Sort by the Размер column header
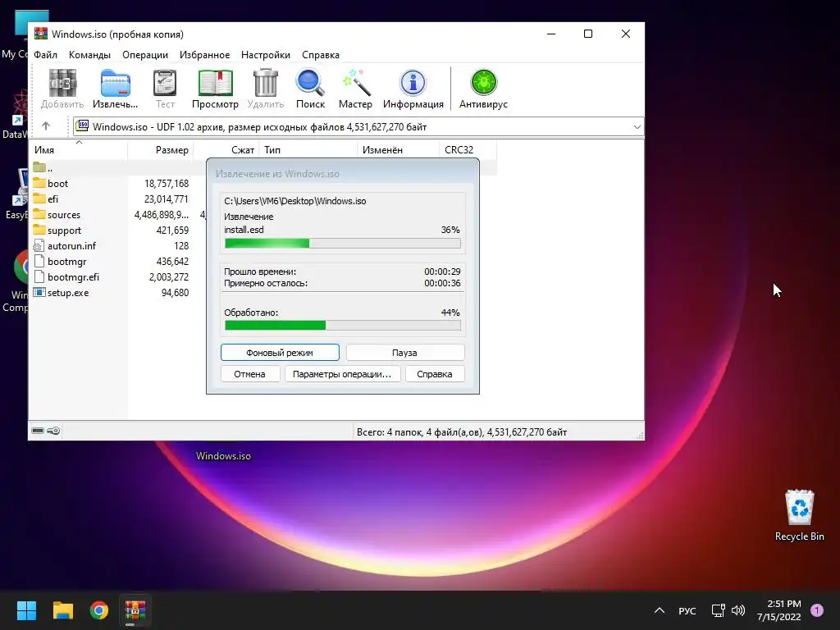The width and height of the screenshot is (840, 630). 160,150
